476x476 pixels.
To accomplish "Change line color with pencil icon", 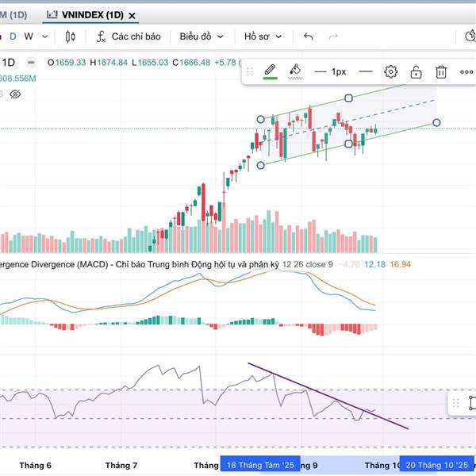I will (x=270, y=71).
